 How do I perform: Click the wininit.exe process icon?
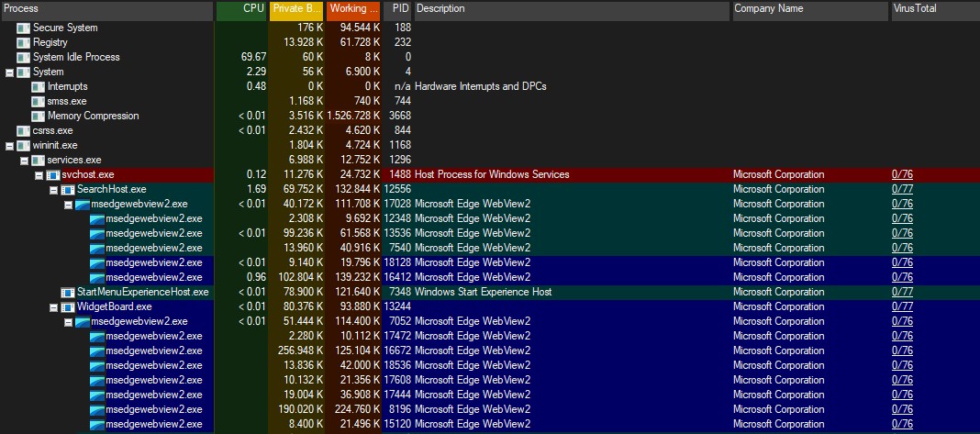coord(24,145)
